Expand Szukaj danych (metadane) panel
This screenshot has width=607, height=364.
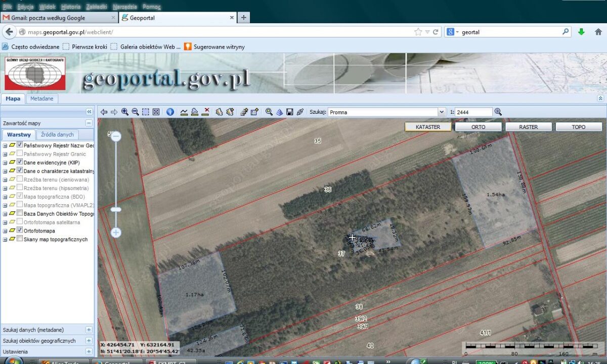pos(89,330)
